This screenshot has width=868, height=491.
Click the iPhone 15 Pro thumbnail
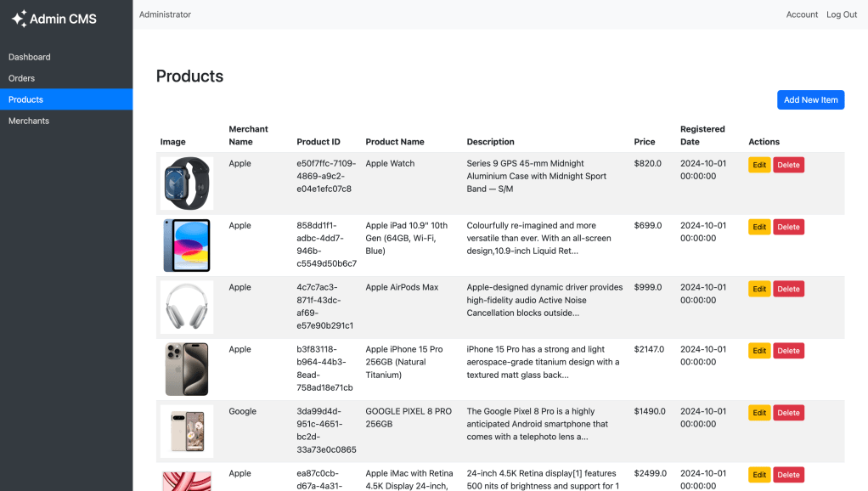pyautogui.click(x=186, y=369)
